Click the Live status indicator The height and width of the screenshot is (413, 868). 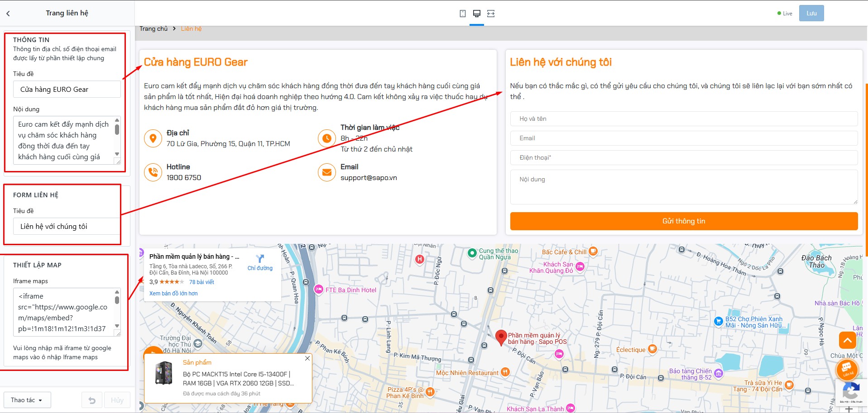point(785,14)
